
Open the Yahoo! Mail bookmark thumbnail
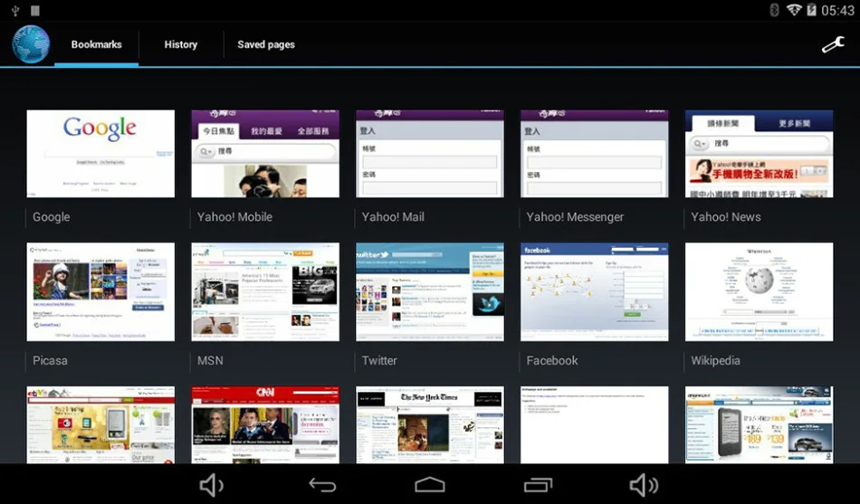coord(430,154)
